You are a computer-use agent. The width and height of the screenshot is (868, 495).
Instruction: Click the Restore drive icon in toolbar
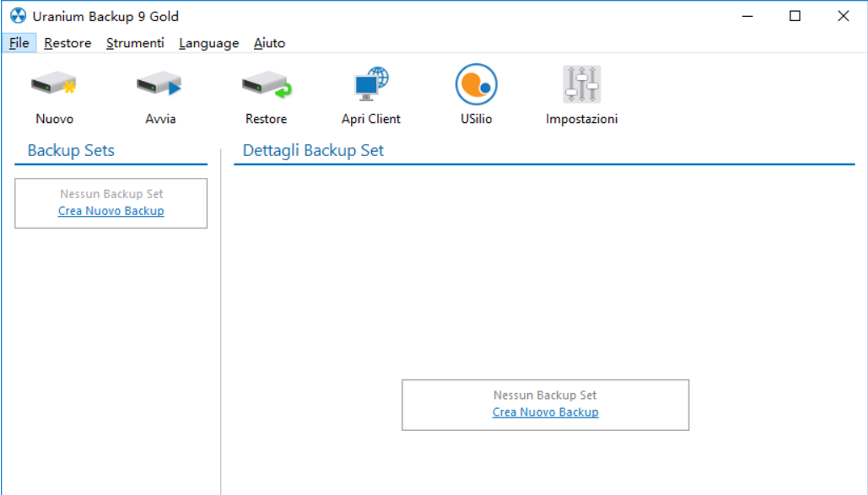pos(267,84)
